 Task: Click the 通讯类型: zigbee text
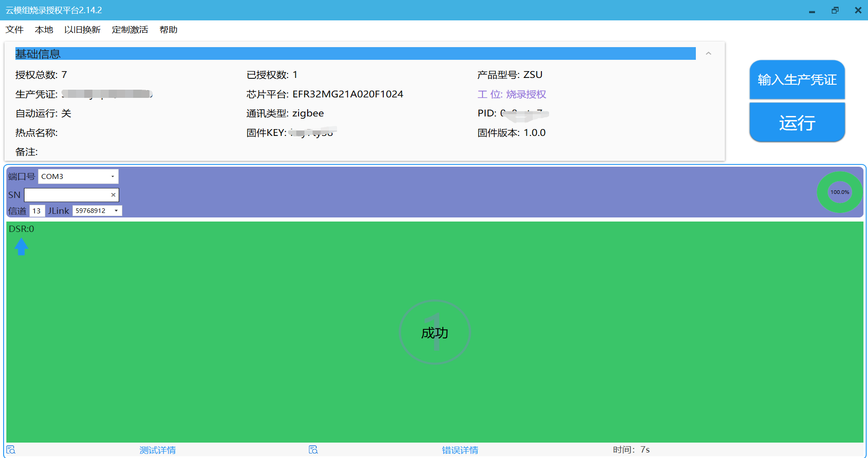point(285,113)
